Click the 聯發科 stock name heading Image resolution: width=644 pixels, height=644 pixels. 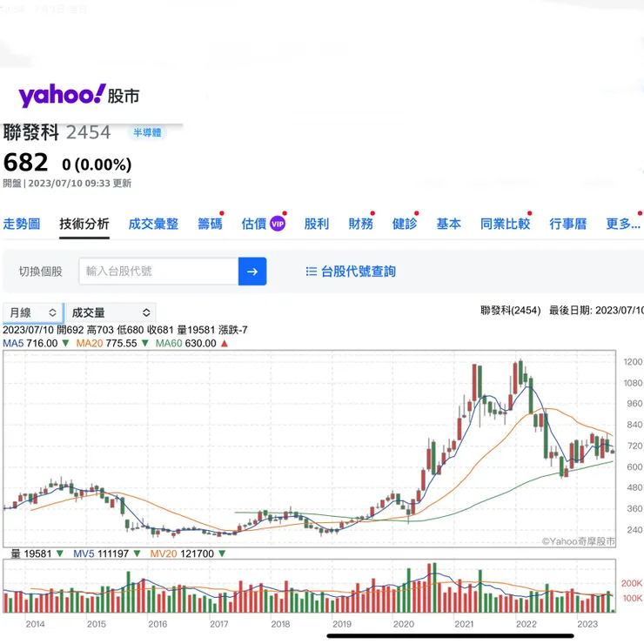[30, 132]
